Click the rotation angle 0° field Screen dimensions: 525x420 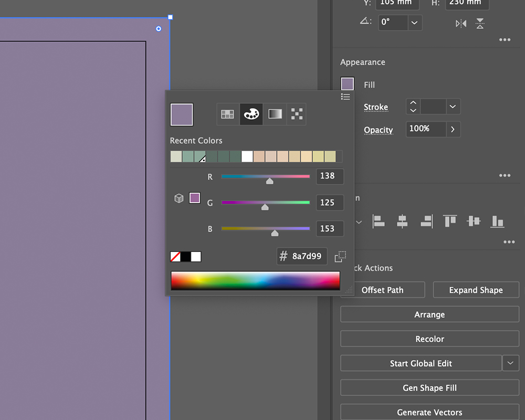pos(393,23)
